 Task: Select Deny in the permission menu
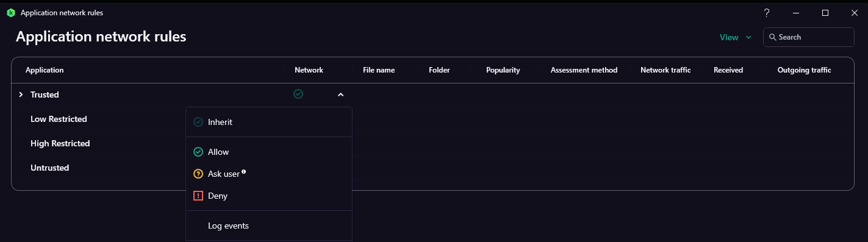pyautogui.click(x=269, y=196)
